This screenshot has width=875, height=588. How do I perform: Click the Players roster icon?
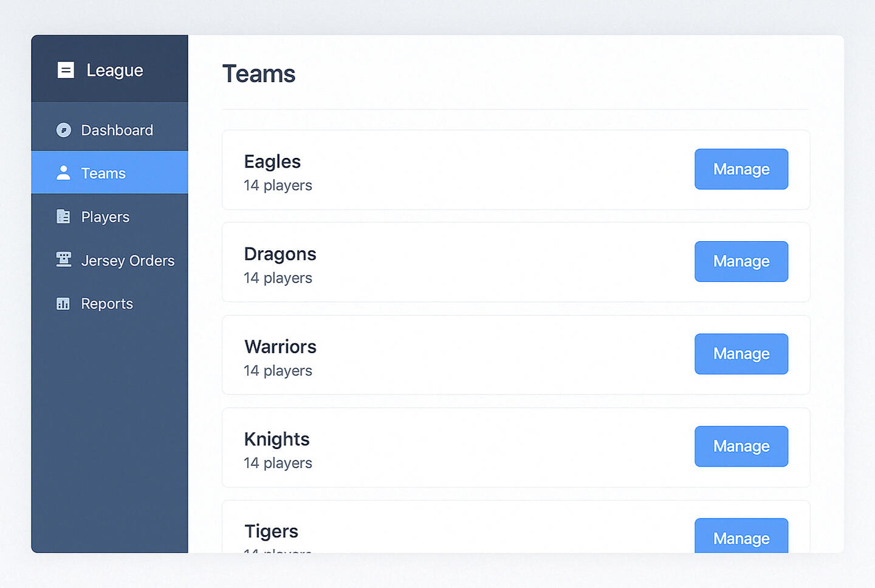(63, 216)
